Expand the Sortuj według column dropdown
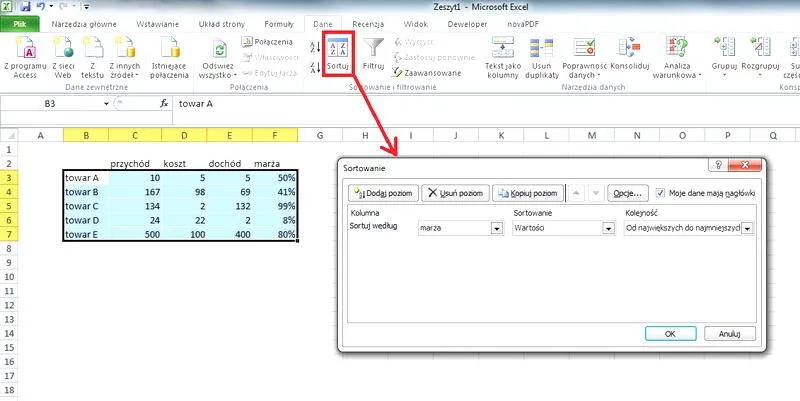800x401 pixels. click(497, 228)
